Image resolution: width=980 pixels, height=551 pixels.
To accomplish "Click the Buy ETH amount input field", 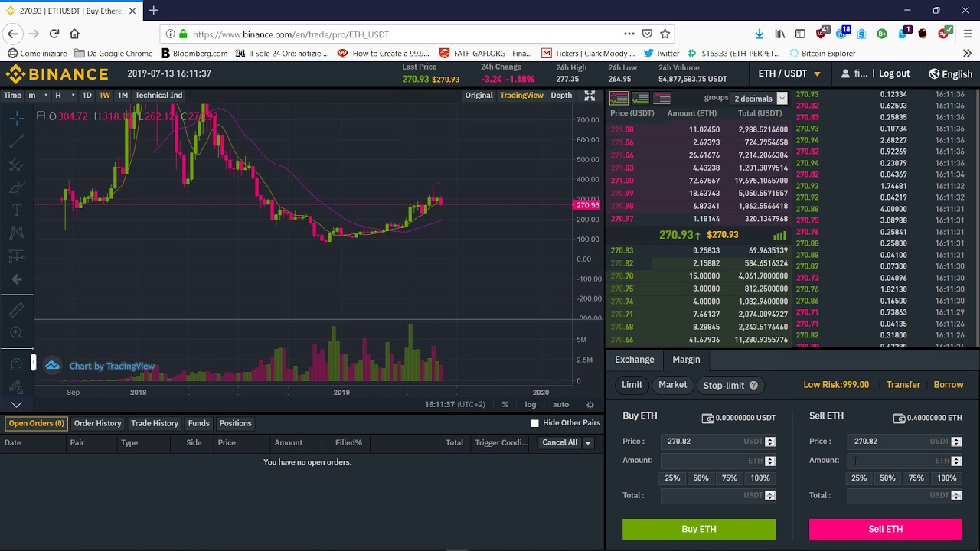I will point(719,461).
